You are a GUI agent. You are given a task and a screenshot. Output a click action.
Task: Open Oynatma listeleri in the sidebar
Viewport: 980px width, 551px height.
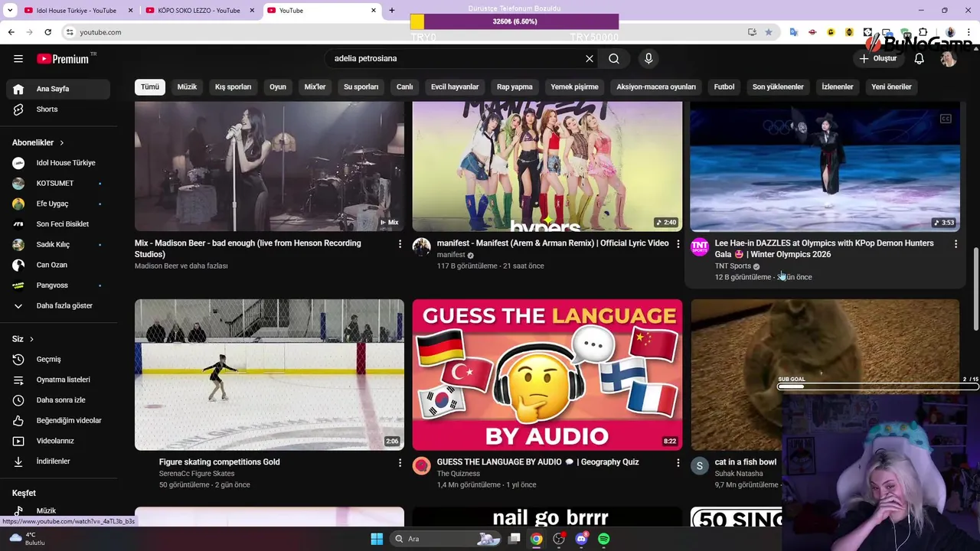coord(58,380)
